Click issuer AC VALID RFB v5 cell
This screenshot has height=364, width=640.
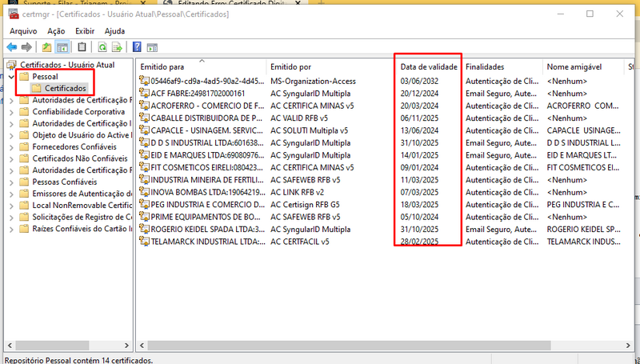point(298,118)
